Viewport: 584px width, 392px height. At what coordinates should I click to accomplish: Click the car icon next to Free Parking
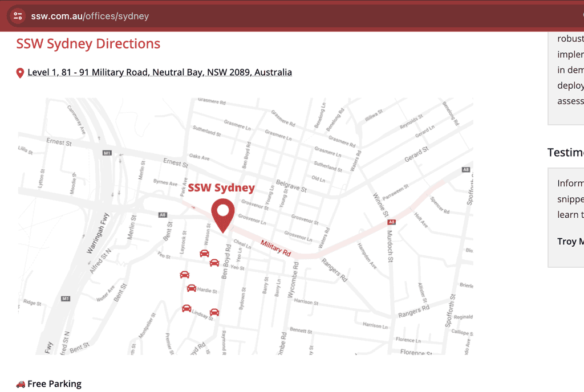[x=20, y=383]
